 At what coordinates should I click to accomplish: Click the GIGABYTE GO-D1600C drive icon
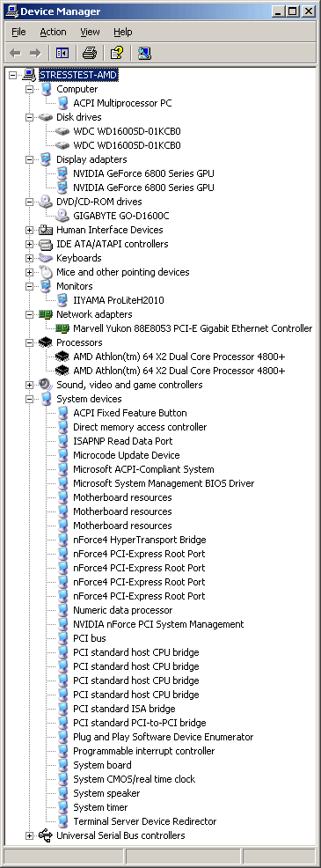(63, 216)
